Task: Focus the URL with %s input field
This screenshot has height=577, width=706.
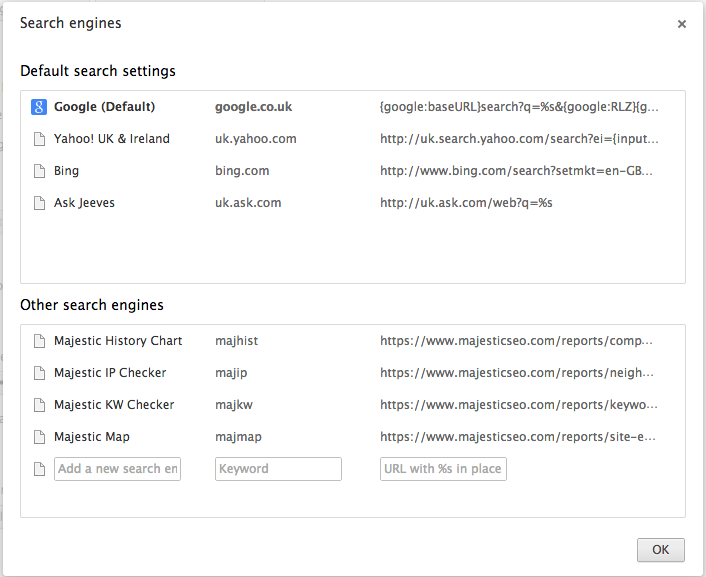Action: coord(443,469)
